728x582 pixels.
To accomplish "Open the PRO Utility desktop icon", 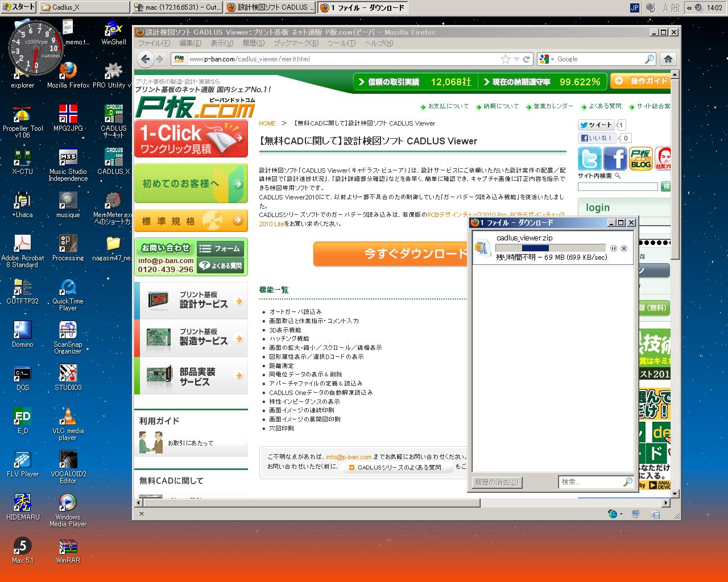I will pos(113,75).
